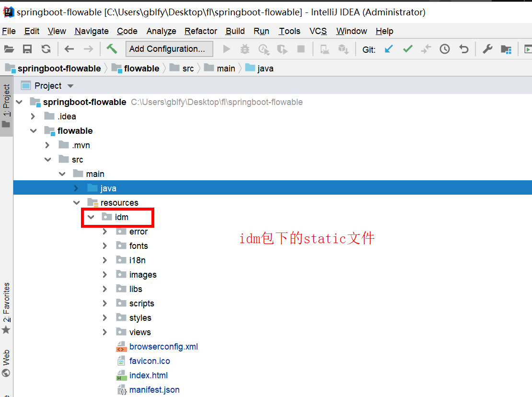Click the Synchronize refresh icon
532x397 pixels.
point(46,49)
